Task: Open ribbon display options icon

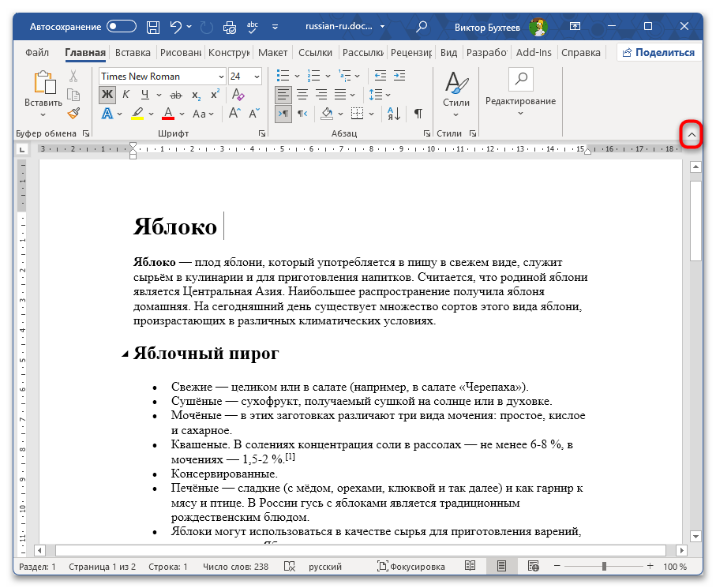Action: [x=575, y=27]
